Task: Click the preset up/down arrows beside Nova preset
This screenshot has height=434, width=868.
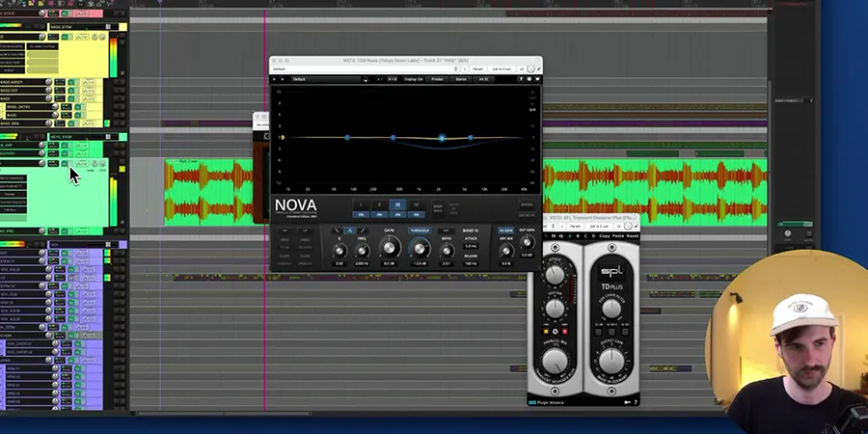Action: (366, 79)
